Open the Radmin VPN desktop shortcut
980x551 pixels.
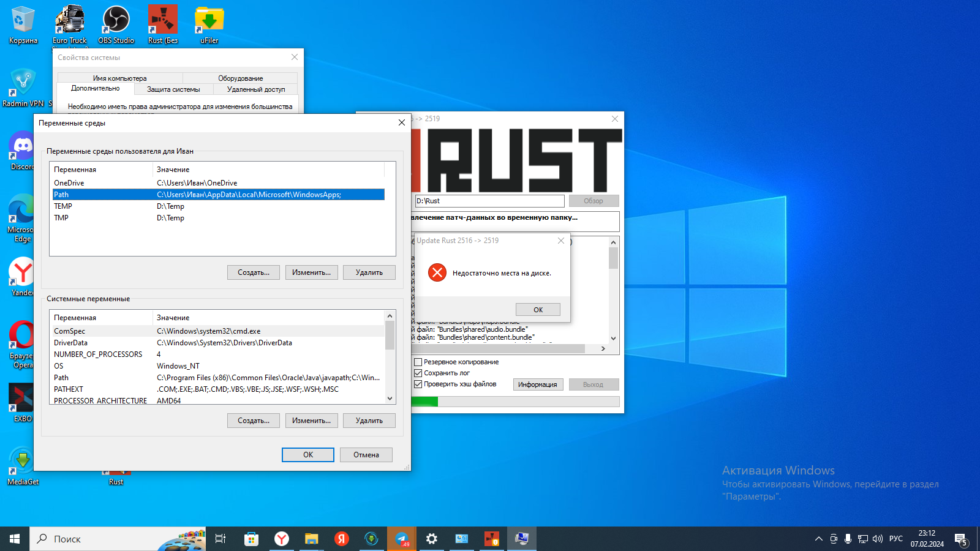23,88
